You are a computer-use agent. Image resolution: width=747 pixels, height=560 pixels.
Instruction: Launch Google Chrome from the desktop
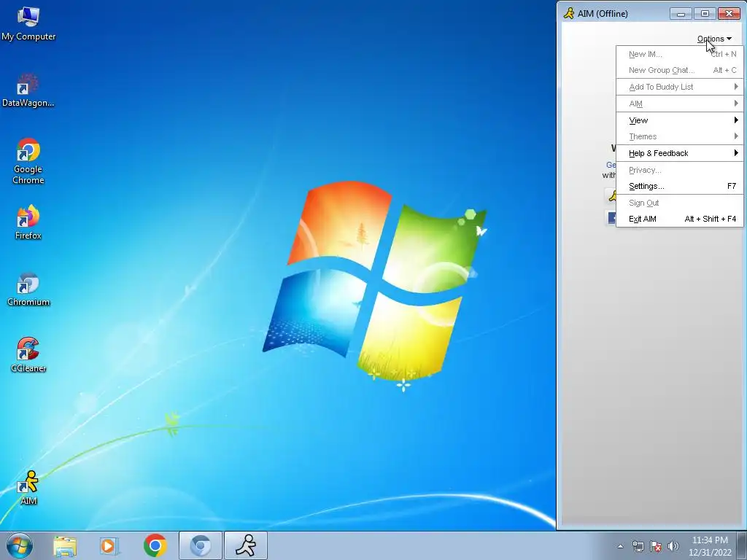[28, 161]
